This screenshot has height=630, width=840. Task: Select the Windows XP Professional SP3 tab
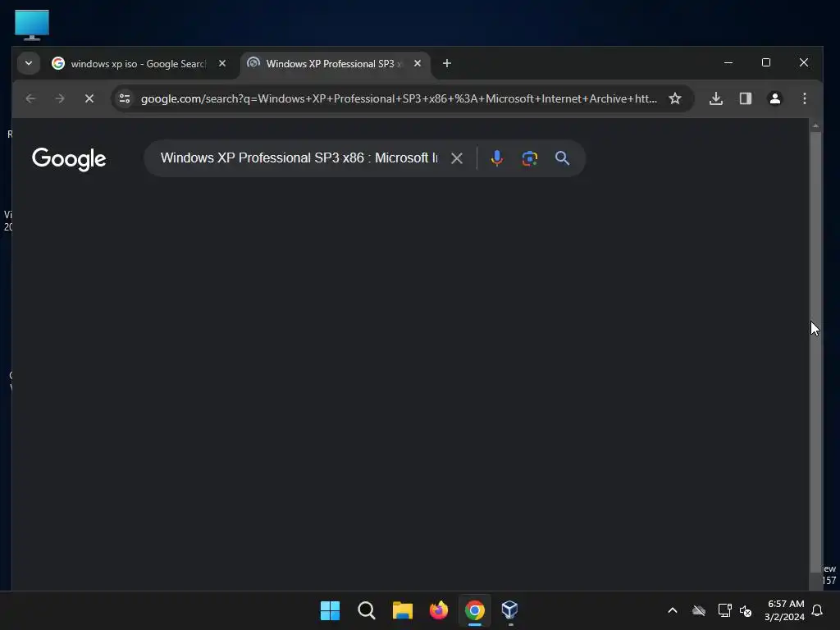[x=336, y=64]
